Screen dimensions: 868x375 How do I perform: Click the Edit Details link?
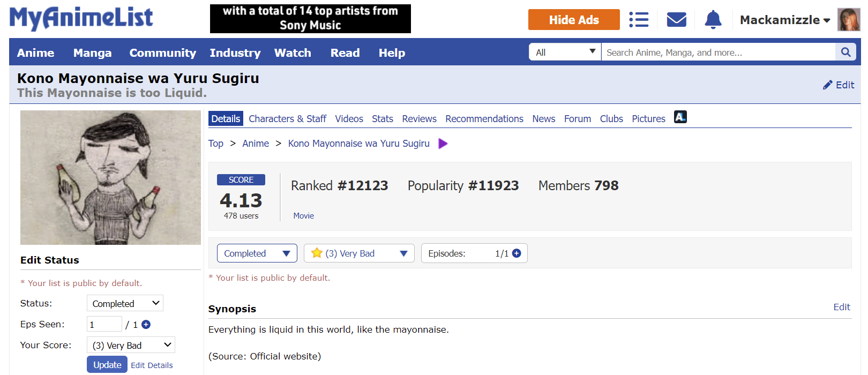click(x=152, y=365)
